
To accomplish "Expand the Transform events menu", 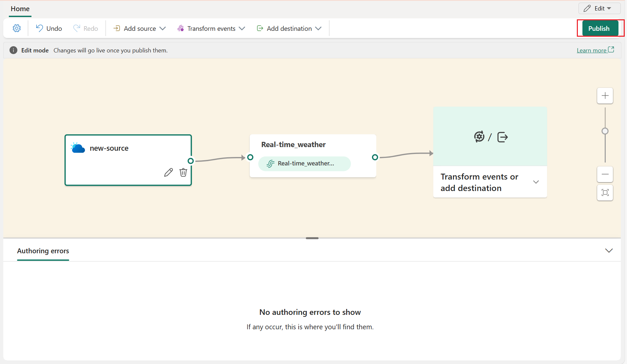I will pos(211,29).
